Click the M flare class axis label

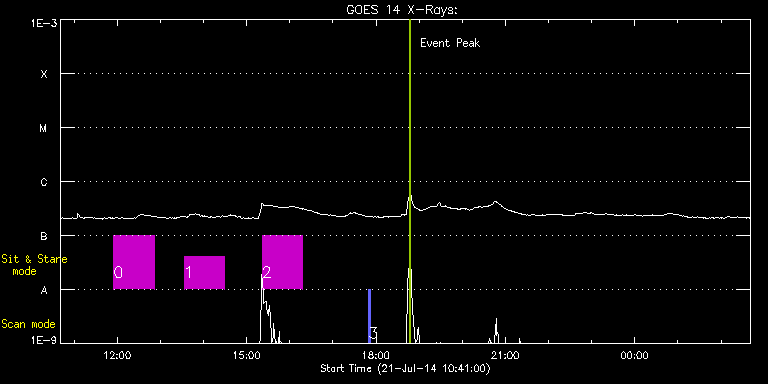click(x=44, y=128)
